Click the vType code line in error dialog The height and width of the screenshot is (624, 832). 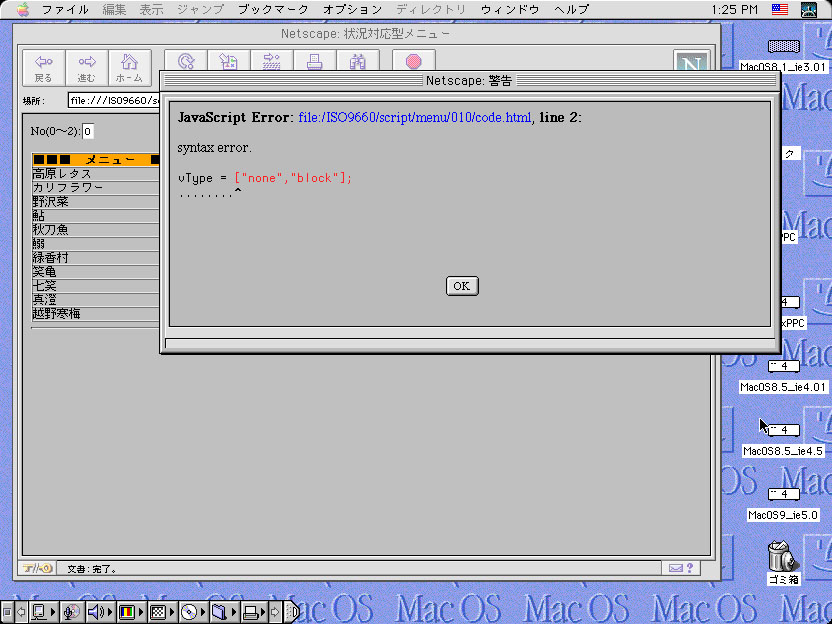(x=265, y=178)
